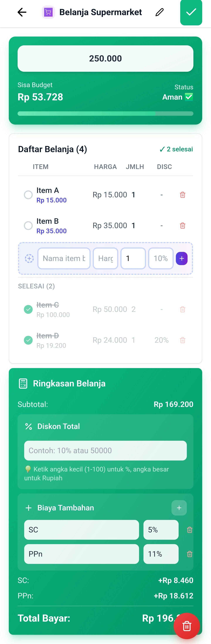Click the Diskon Total input field
The height and width of the screenshot is (644, 211).
point(105,451)
